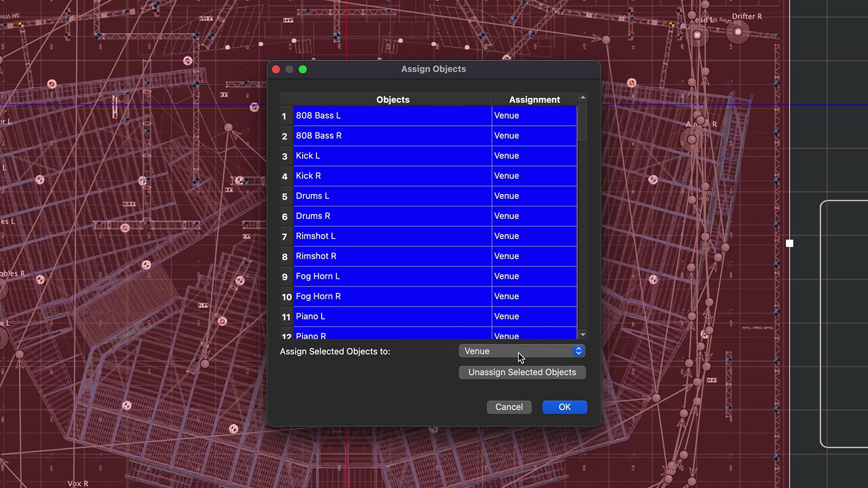Close the Assign Objects window
This screenshot has height=488, width=868.
(276, 69)
